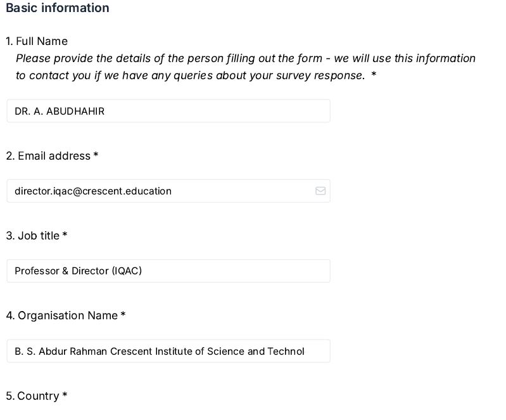The image size is (506, 420).
Task: Click the required asterisk beside Job title
Action: [65, 236]
